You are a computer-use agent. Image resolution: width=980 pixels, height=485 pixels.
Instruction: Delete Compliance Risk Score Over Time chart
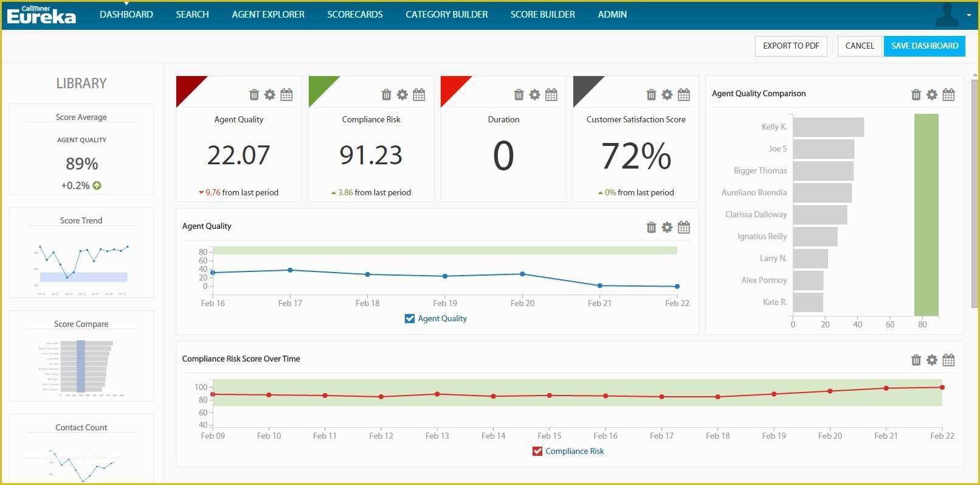coord(916,360)
